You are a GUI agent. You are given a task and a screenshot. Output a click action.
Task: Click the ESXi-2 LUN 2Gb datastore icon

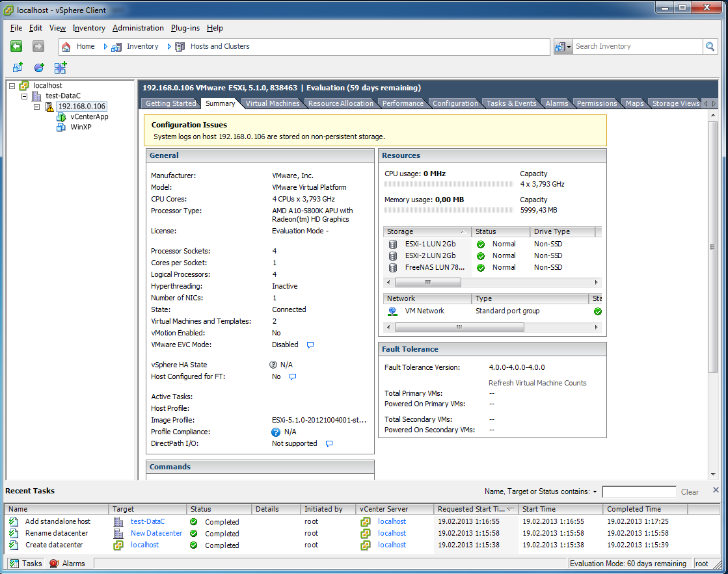click(x=393, y=255)
